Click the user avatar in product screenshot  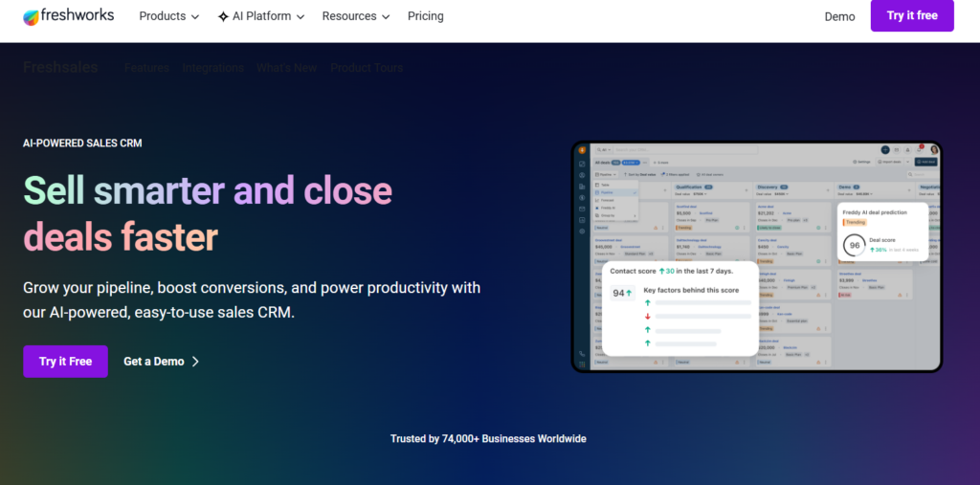(x=934, y=150)
